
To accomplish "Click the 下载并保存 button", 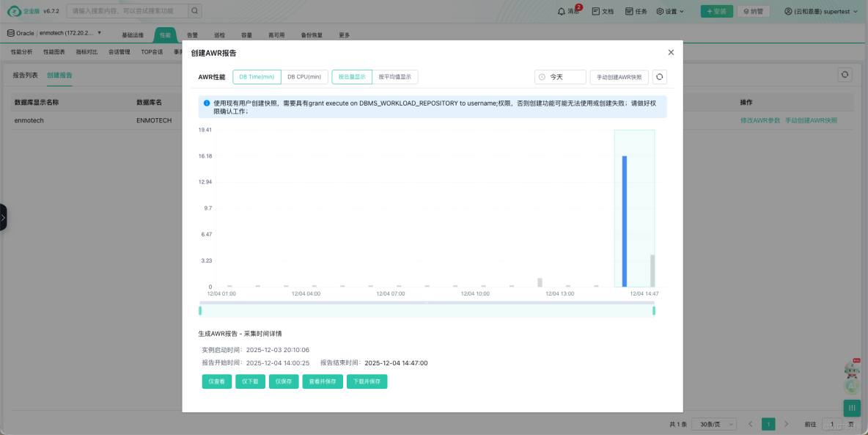I will pyautogui.click(x=367, y=381).
